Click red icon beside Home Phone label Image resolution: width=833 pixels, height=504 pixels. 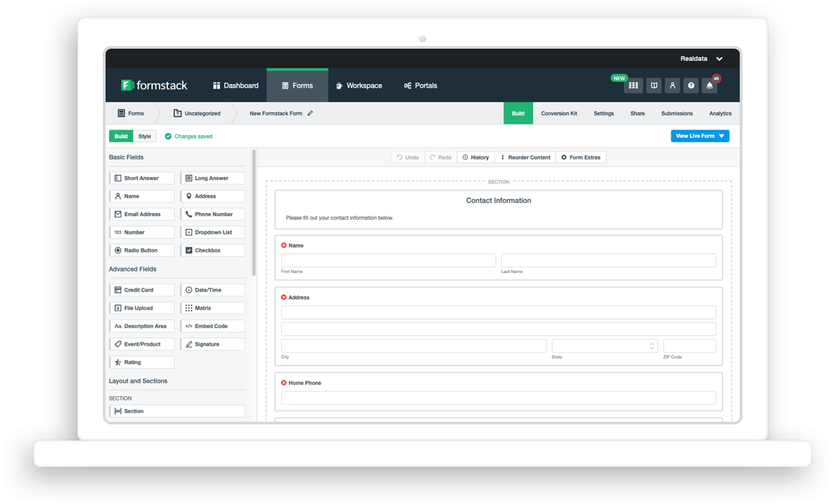pos(284,383)
